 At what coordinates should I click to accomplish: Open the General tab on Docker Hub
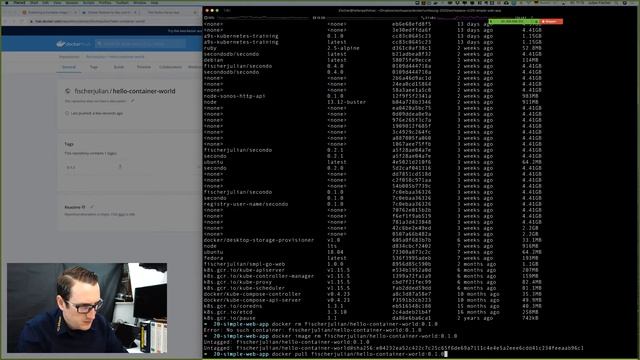69,67
